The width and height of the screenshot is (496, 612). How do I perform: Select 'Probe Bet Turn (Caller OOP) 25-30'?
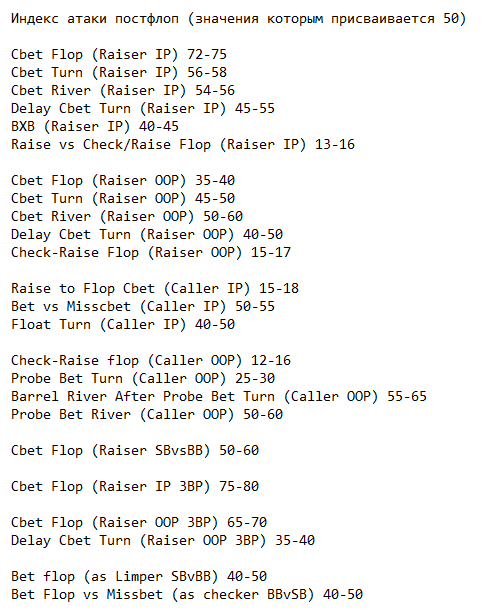143,378
